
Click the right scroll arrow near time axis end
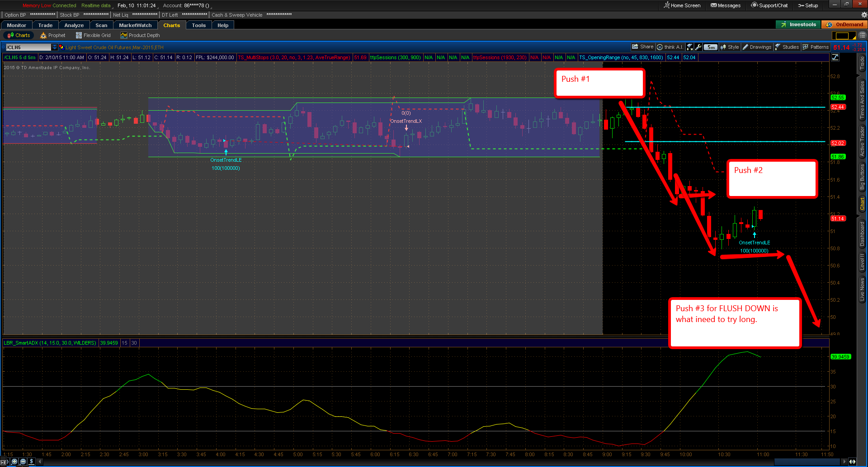coord(844,462)
